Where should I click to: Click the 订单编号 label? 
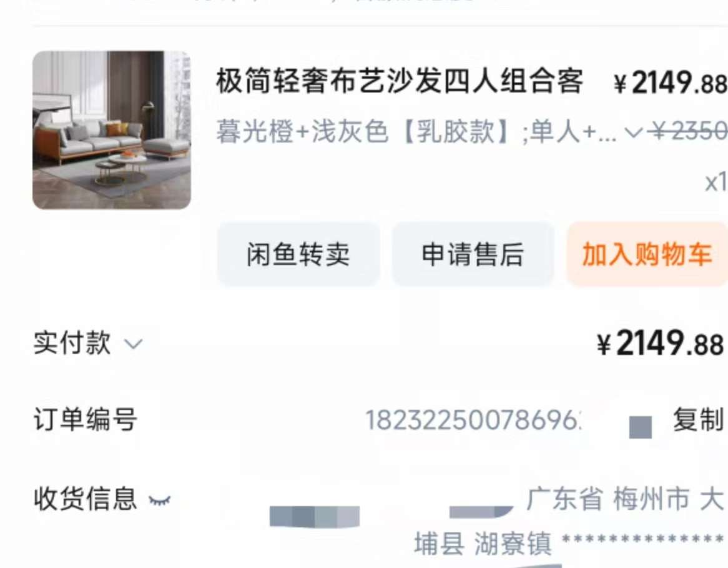(86, 419)
